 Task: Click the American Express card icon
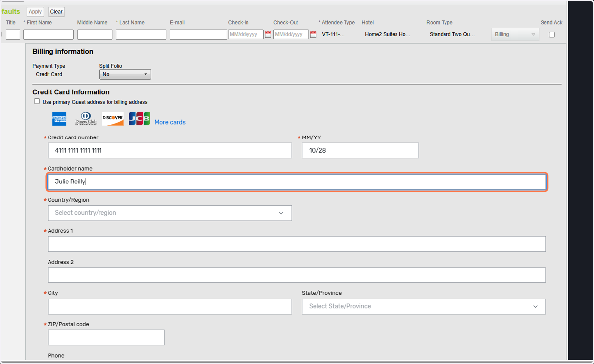[59, 119]
